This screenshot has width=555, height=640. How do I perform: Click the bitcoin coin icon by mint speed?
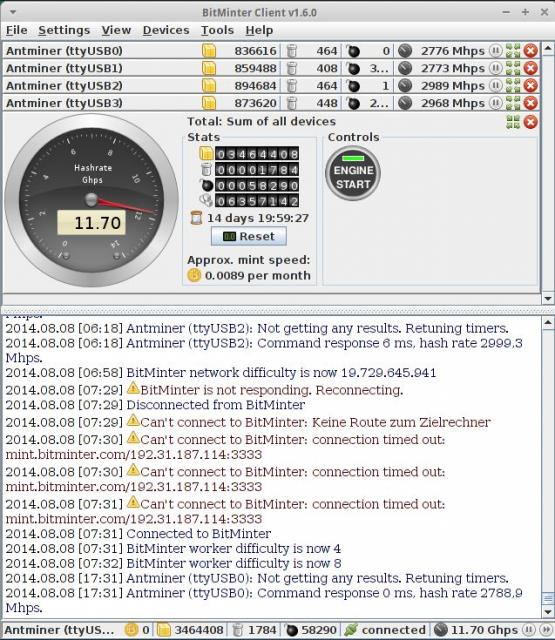[194, 276]
